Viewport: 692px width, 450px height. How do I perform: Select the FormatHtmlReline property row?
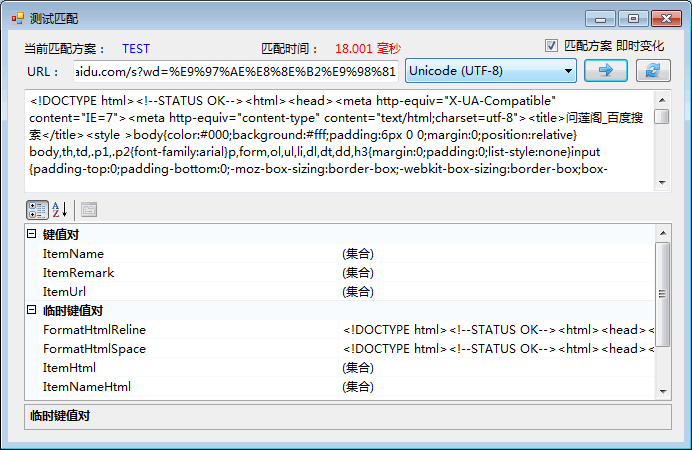click(x=346, y=330)
